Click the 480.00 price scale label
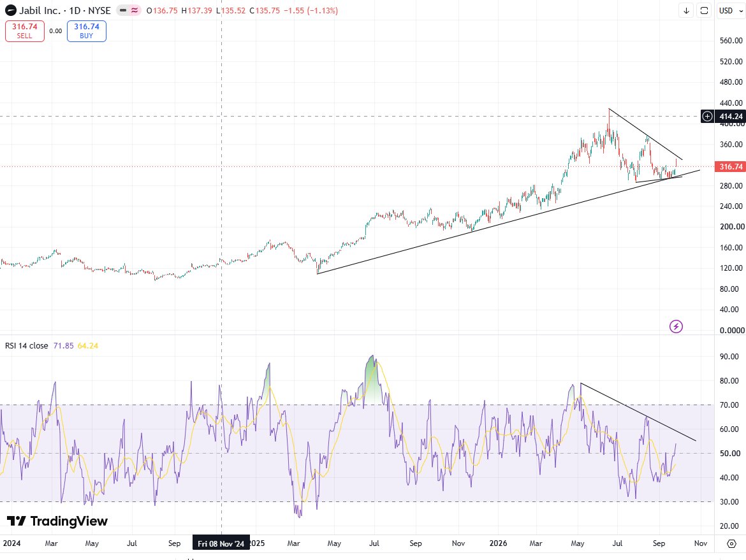The height and width of the screenshot is (560, 746). point(731,82)
